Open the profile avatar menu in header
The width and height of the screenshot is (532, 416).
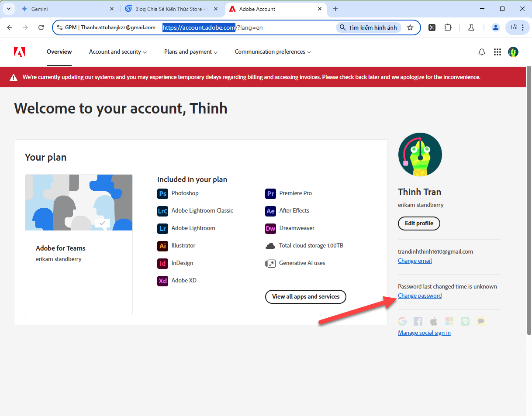pyautogui.click(x=513, y=52)
